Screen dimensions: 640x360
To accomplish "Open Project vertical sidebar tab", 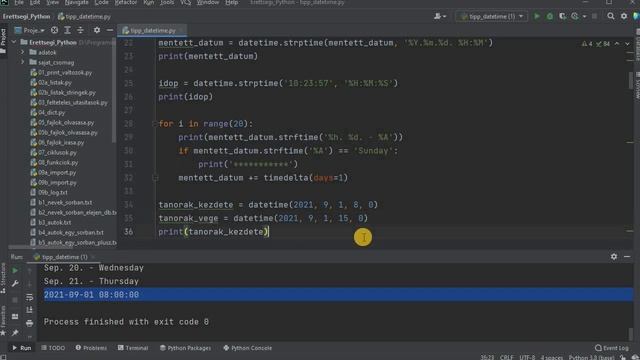I will tap(3, 41).
